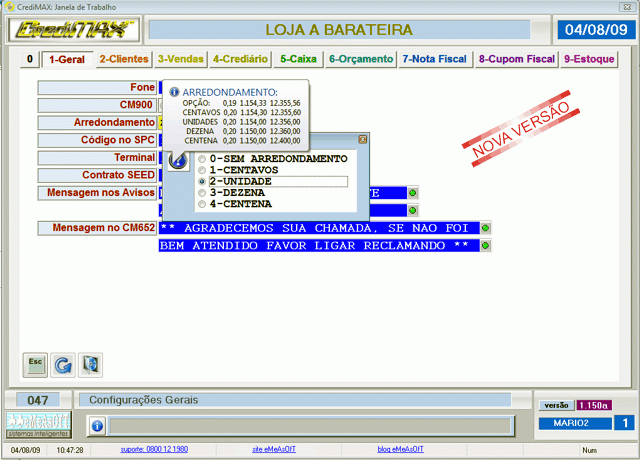This screenshot has width=640, height=460.
Task: Close the rounding options popup
Action: (363, 140)
